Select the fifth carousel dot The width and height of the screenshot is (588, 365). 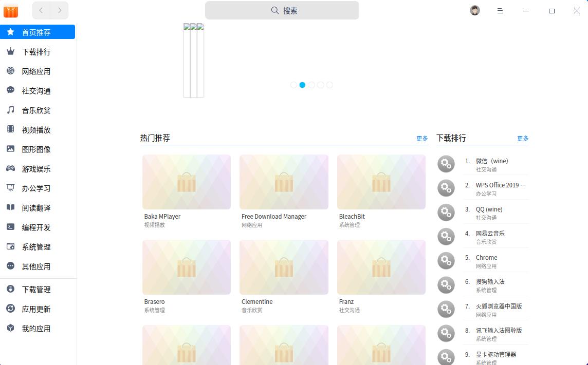click(x=329, y=85)
